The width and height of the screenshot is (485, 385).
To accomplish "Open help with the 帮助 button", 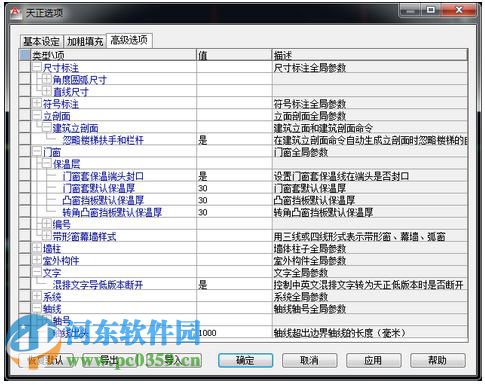I will [437, 360].
